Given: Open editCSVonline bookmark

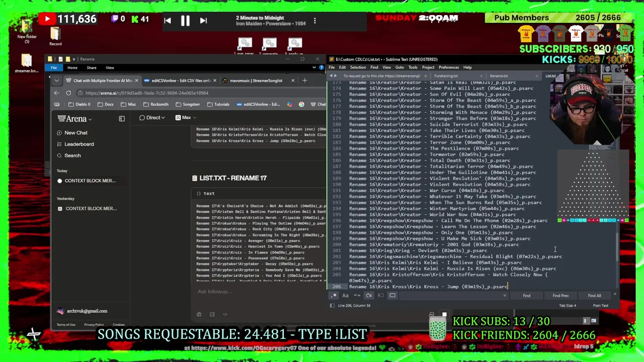Looking at the screenshot, I should click(x=258, y=105).
